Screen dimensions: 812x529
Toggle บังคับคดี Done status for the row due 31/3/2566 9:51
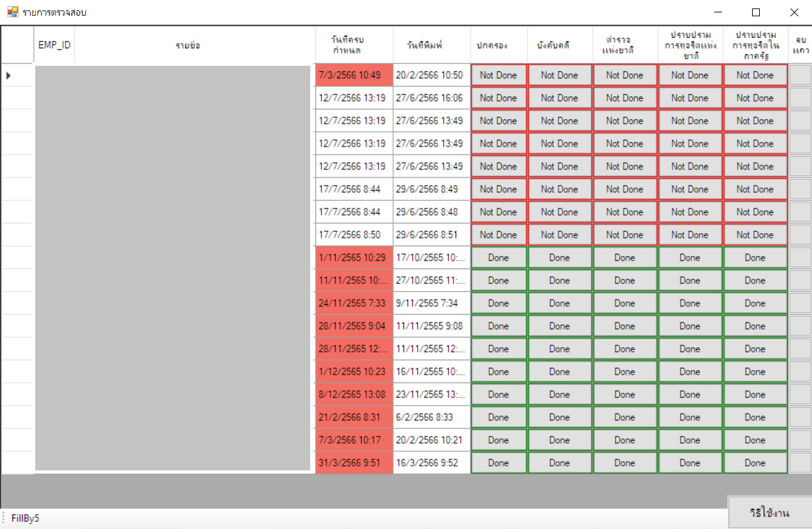coord(558,463)
